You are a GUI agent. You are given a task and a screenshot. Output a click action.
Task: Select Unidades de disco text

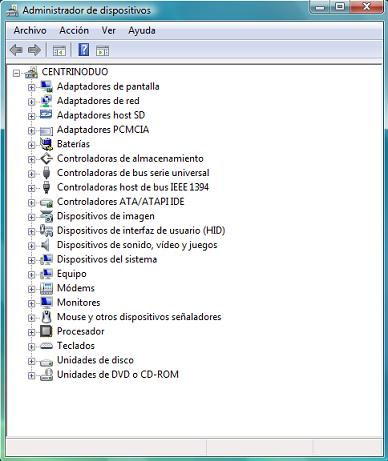(x=95, y=360)
